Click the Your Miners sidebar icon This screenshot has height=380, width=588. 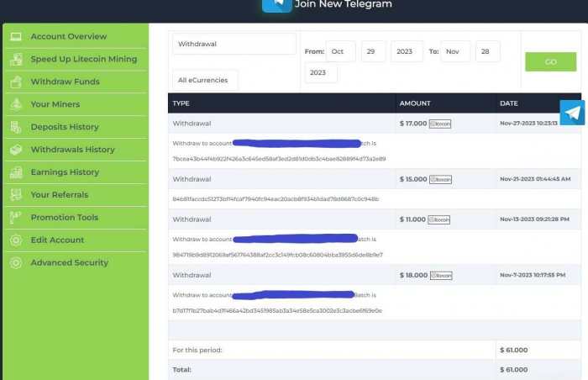tap(15, 105)
